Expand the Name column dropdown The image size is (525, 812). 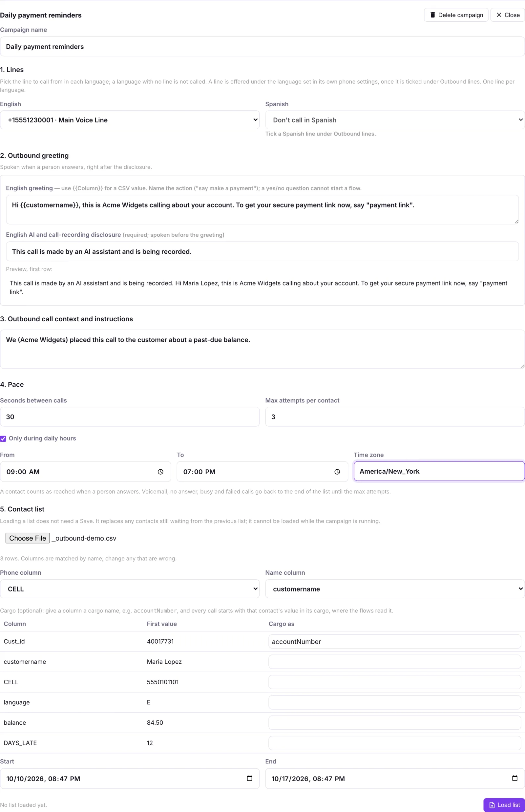[x=395, y=589]
